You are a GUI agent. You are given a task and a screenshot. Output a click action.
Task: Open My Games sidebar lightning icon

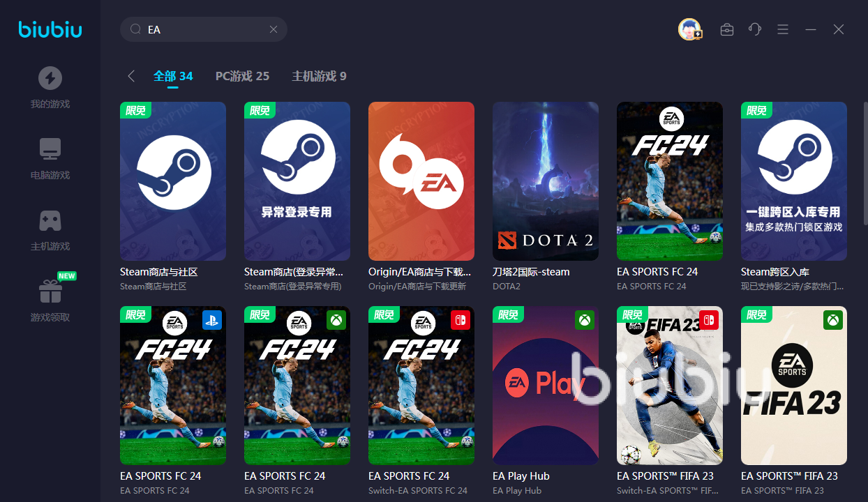50,78
